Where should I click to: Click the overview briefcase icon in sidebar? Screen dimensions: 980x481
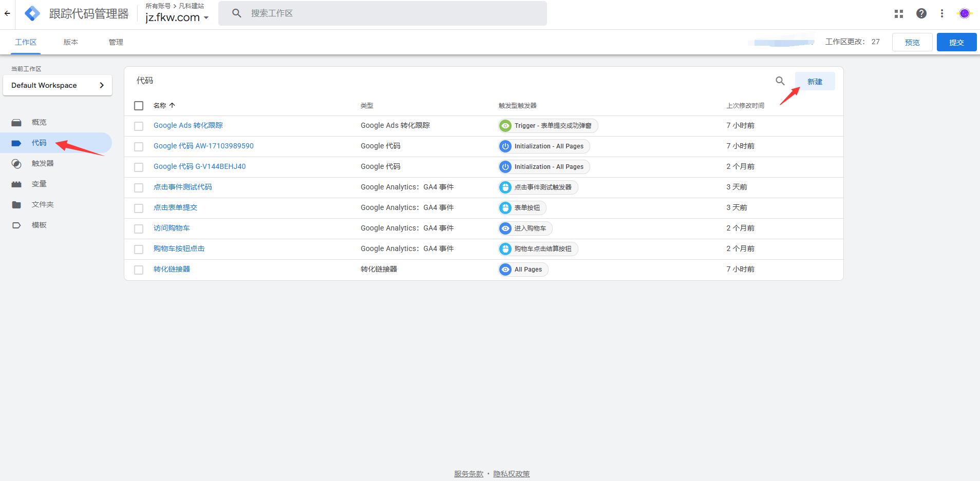(16, 123)
